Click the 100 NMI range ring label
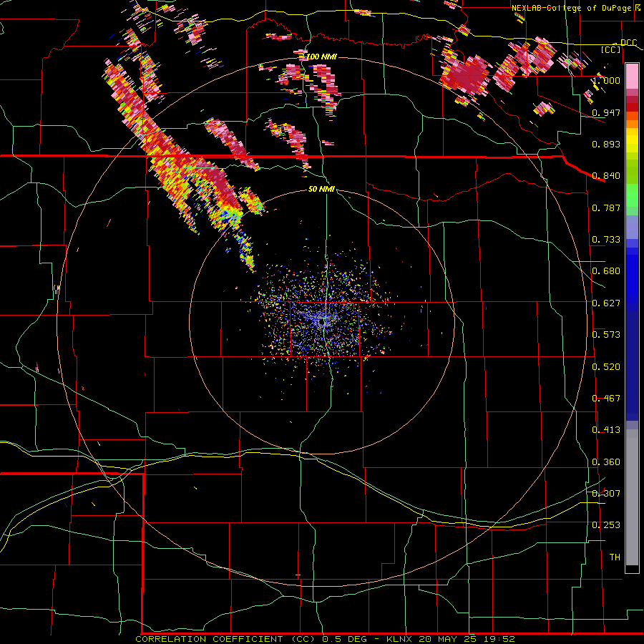Screen dimensions: 644x644 321,57
